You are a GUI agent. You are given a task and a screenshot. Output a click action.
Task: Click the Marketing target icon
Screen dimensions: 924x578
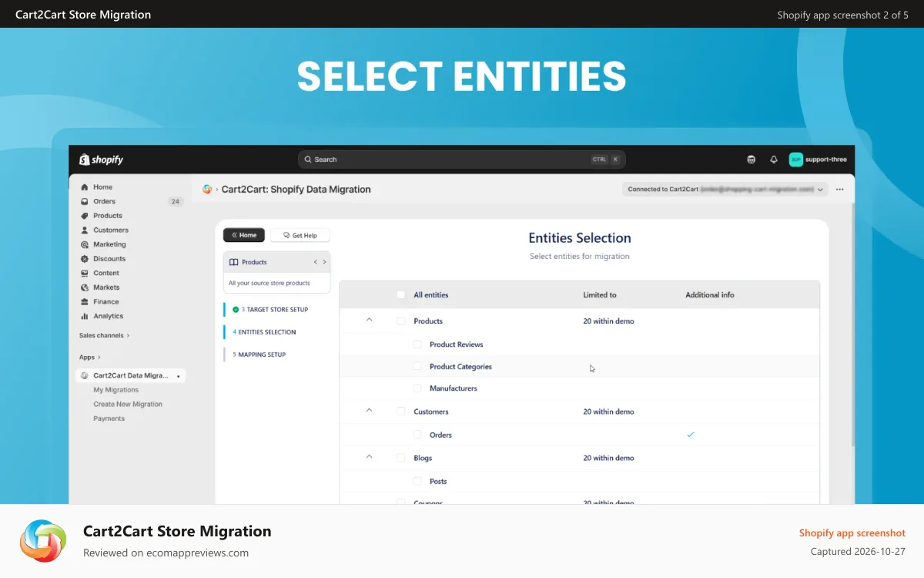point(85,244)
